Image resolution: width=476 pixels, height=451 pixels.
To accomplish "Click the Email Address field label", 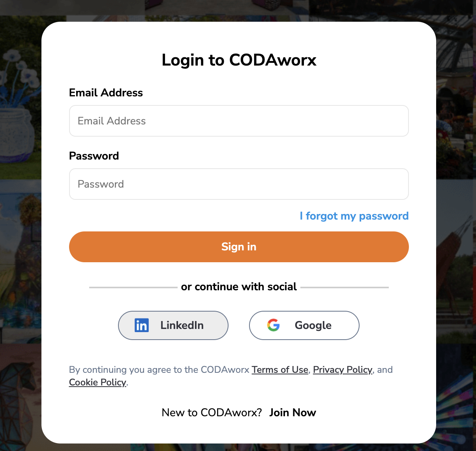I will (106, 93).
